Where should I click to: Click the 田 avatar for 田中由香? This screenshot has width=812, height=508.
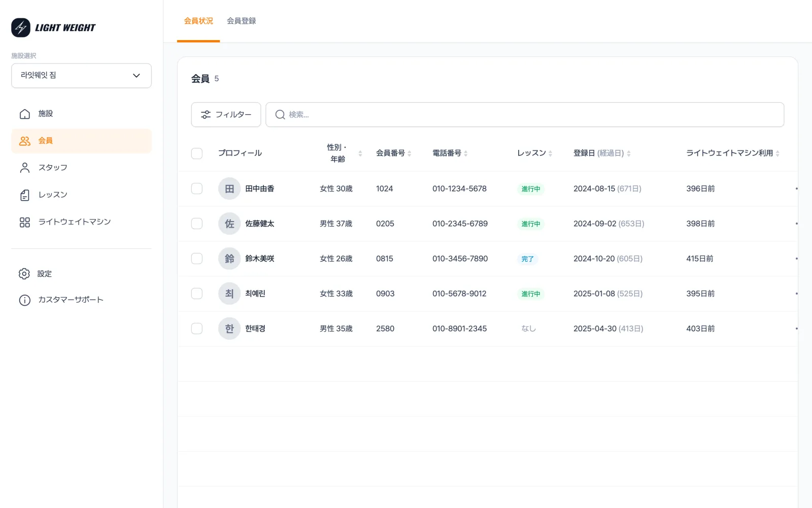(229, 189)
